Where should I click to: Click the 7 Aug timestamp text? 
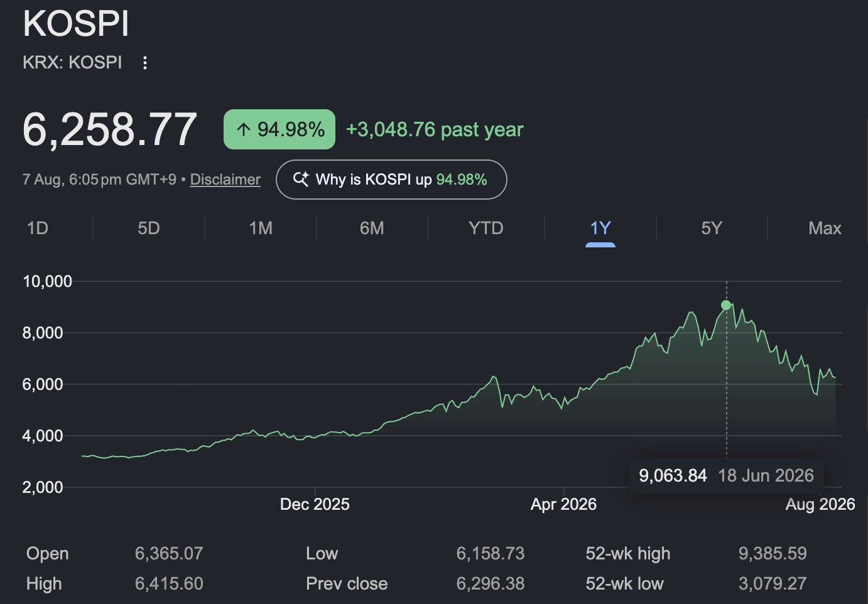pyautogui.click(x=99, y=180)
